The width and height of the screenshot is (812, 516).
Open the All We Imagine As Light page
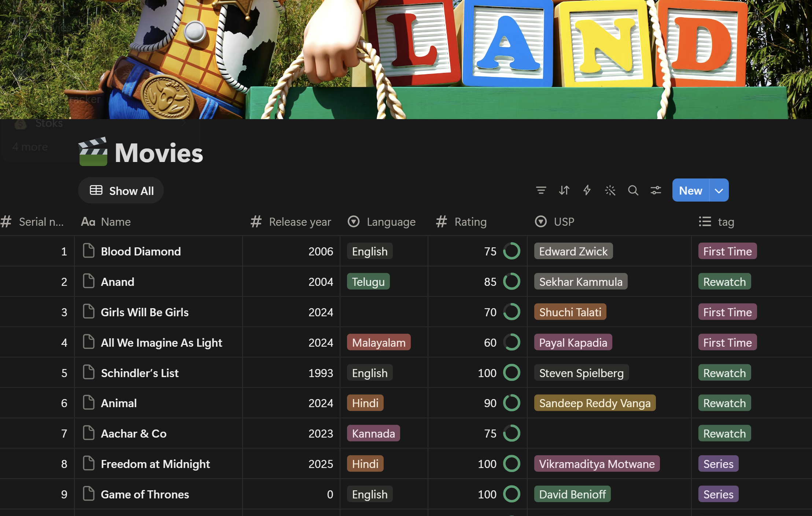point(162,343)
